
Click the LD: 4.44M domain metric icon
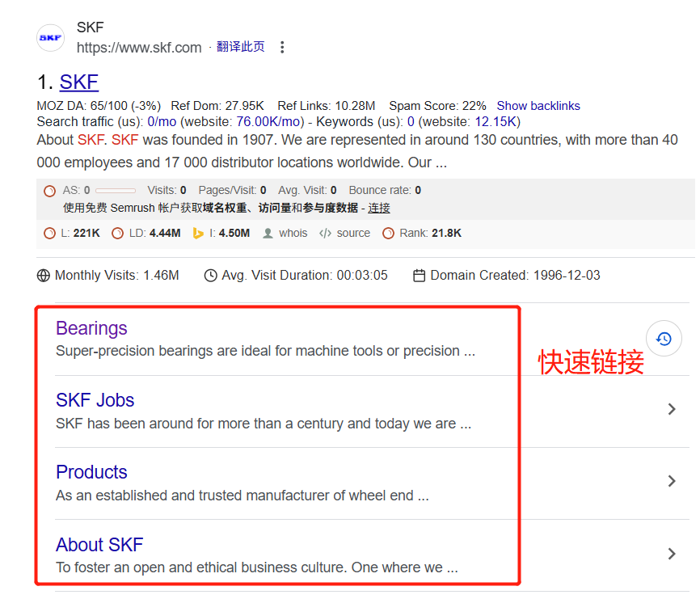click(x=118, y=233)
